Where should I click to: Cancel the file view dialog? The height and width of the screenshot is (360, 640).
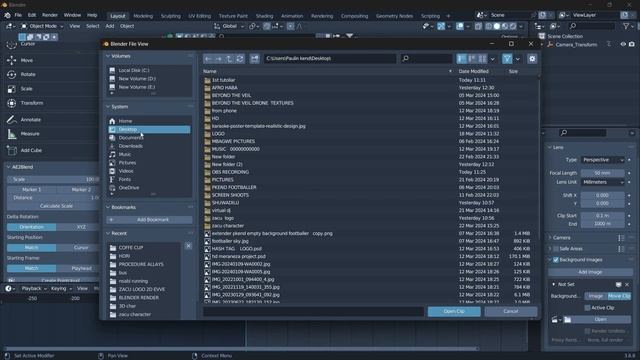coord(511,311)
